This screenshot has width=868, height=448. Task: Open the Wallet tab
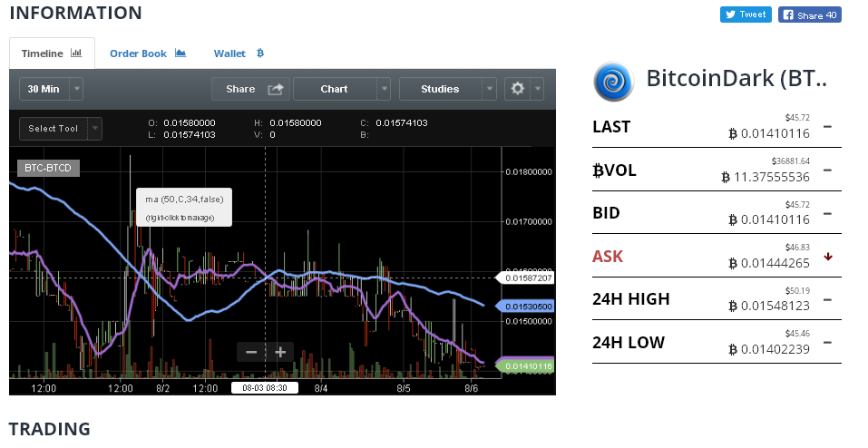click(239, 54)
